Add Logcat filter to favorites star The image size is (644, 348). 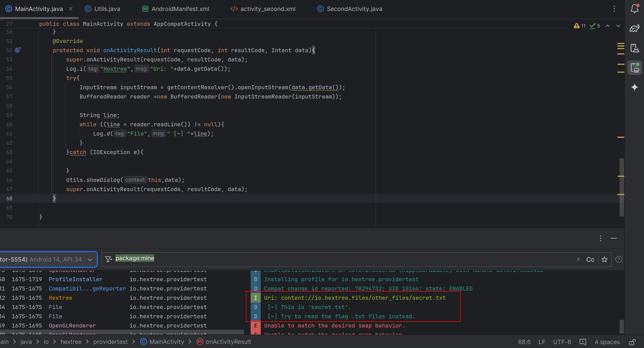pyautogui.click(x=604, y=259)
